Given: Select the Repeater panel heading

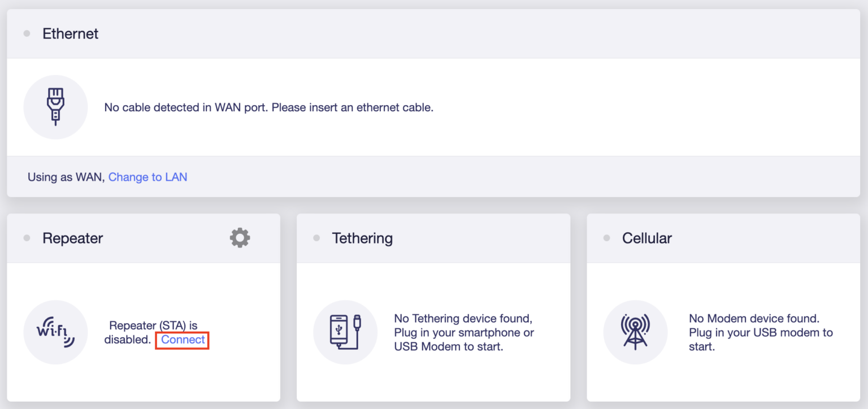Looking at the screenshot, I should [73, 238].
